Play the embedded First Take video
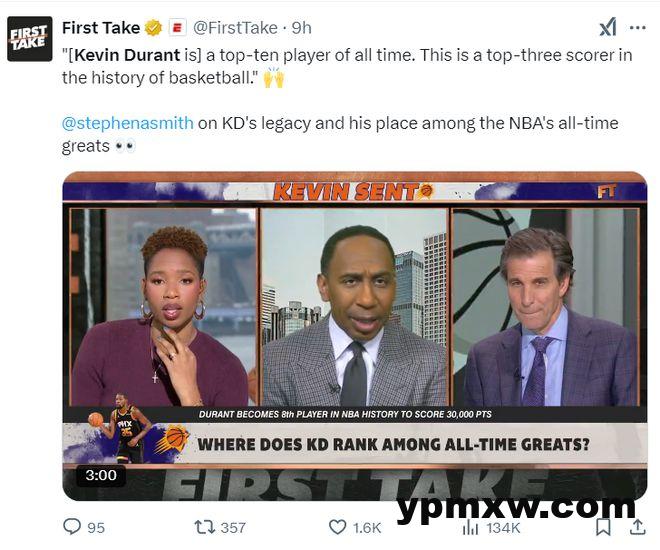The width and height of the screenshot is (660, 550). pyautogui.click(x=355, y=336)
